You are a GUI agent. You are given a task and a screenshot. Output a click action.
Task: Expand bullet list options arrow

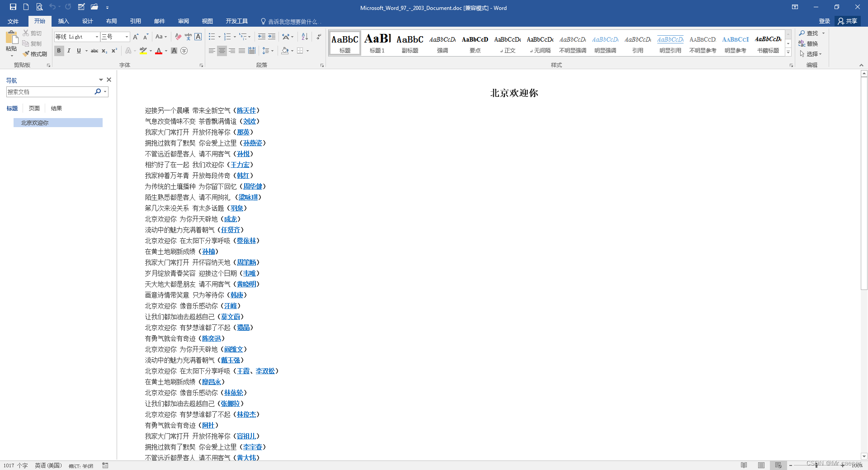tap(220, 37)
